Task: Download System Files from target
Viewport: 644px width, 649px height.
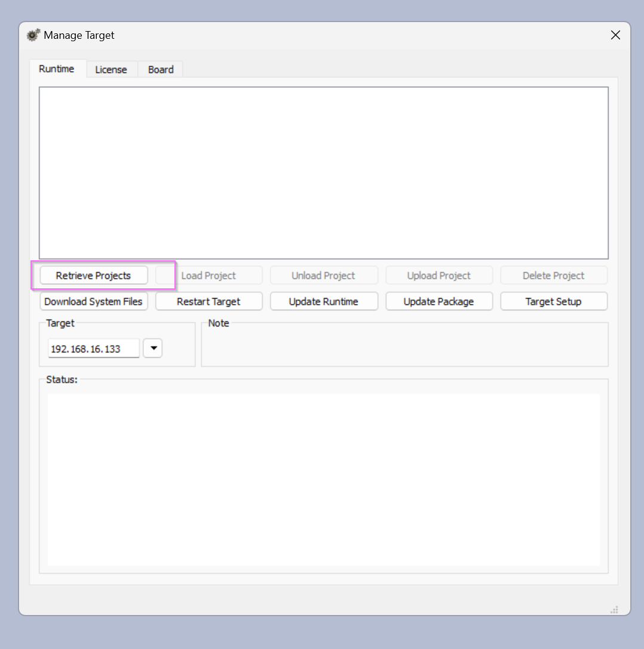Action: coord(94,302)
